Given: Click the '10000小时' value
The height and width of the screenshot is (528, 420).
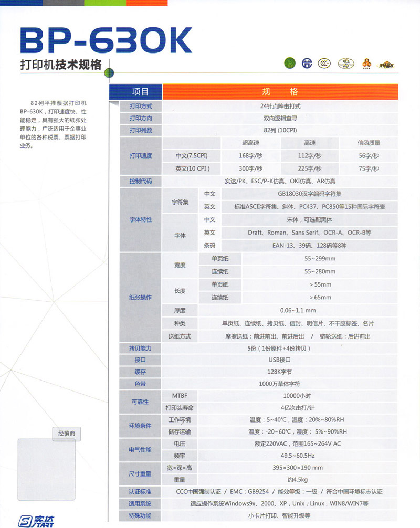Looking at the screenshot, I should click(x=297, y=396).
